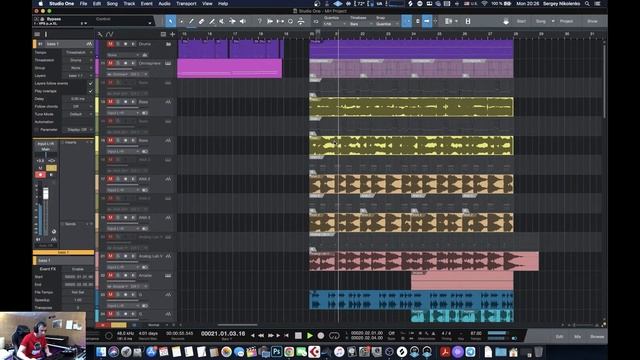This screenshot has width=640, height=360.
Task: Select the blue audio clip near bottom
Action: [x=411, y=300]
